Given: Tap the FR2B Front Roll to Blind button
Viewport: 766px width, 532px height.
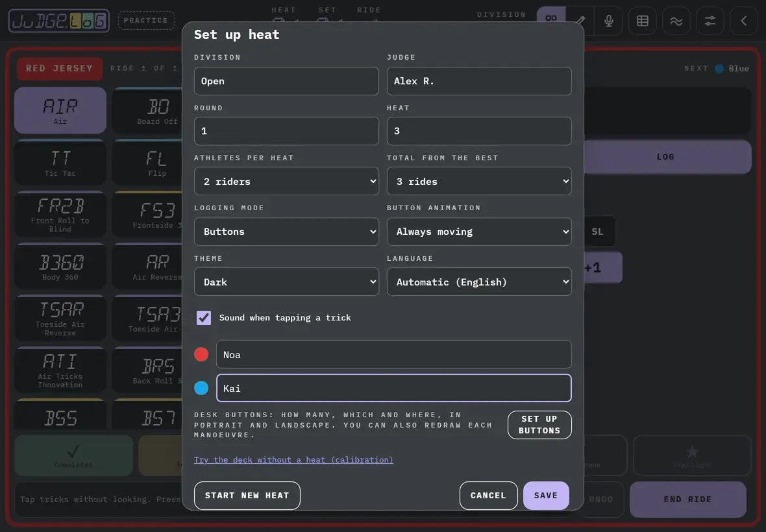Looking at the screenshot, I should [x=60, y=214].
